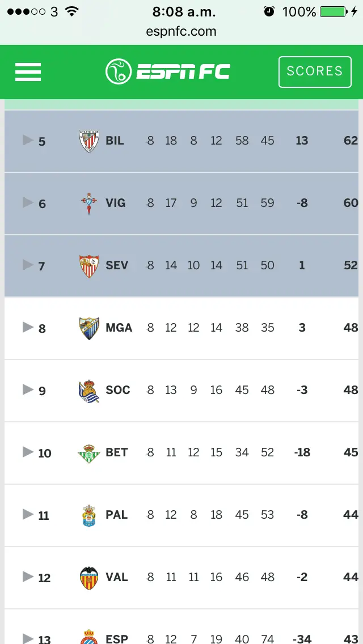Expand the rank 10 row arrow
Image resolution: width=363 pixels, height=644 pixels.
pyautogui.click(x=27, y=452)
